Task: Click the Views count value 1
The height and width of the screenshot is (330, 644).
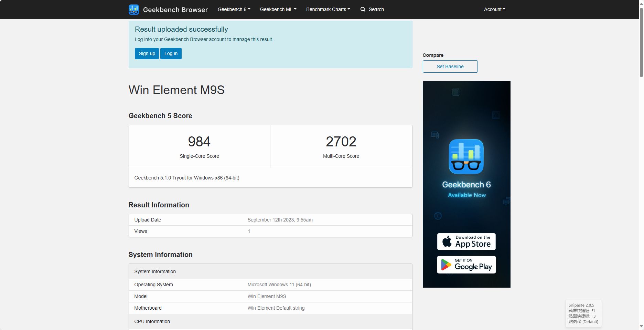Action: (x=249, y=231)
